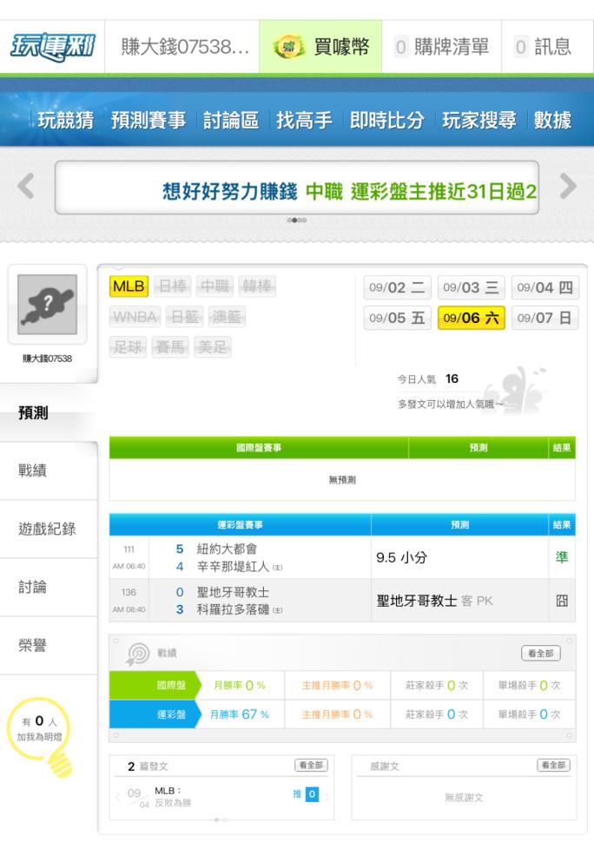Click 看全部 in 感謝文 panel
The image size is (594, 868).
pos(553,765)
